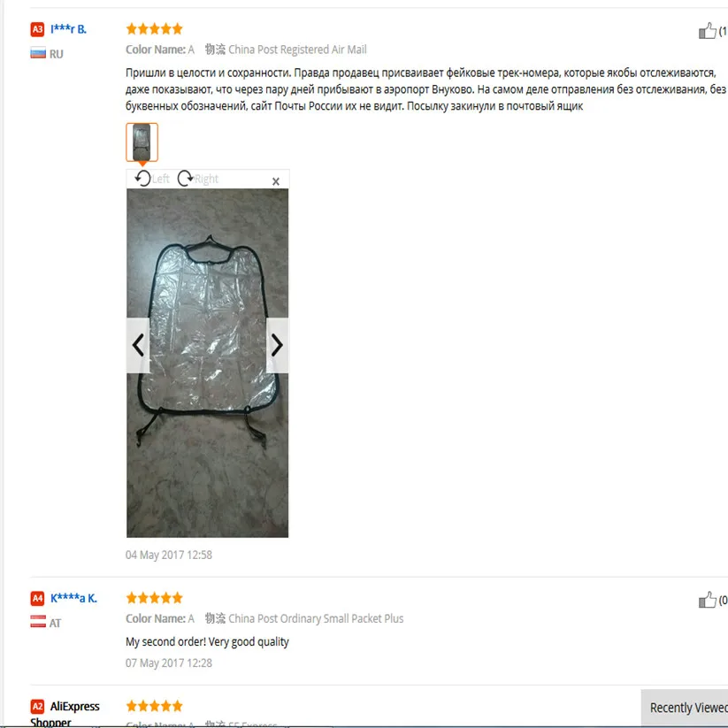Rotate review photo left
The width and height of the screenshot is (728, 728).
pos(152,179)
